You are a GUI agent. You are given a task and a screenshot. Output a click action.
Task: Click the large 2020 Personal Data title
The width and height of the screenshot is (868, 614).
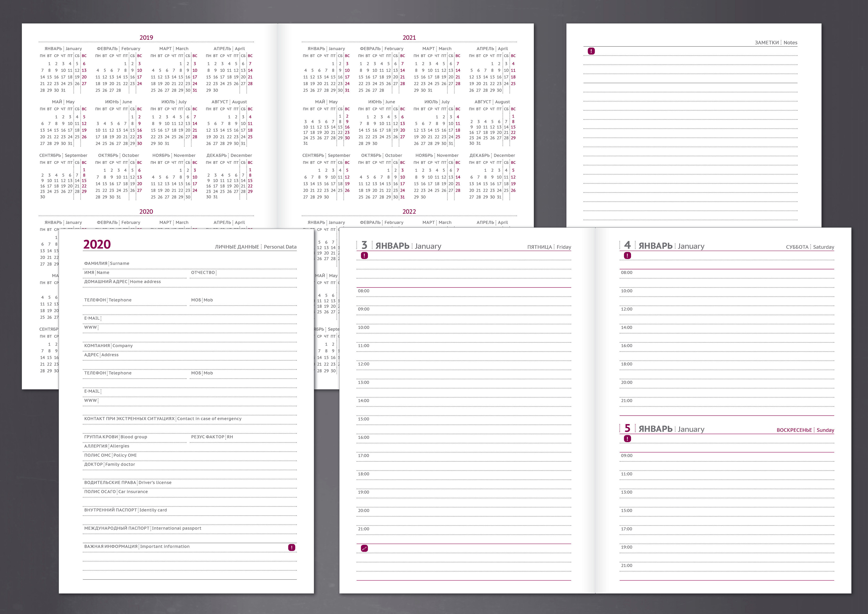pos(97,244)
